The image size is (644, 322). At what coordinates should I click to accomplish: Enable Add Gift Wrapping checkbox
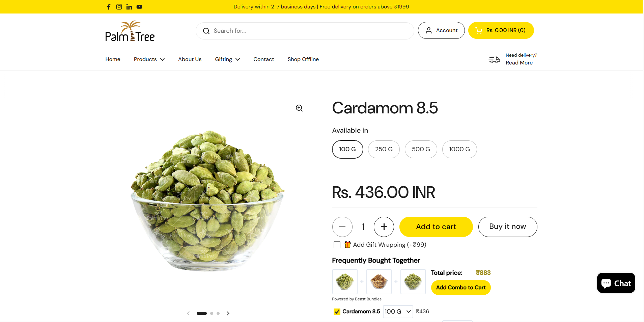[337, 245]
